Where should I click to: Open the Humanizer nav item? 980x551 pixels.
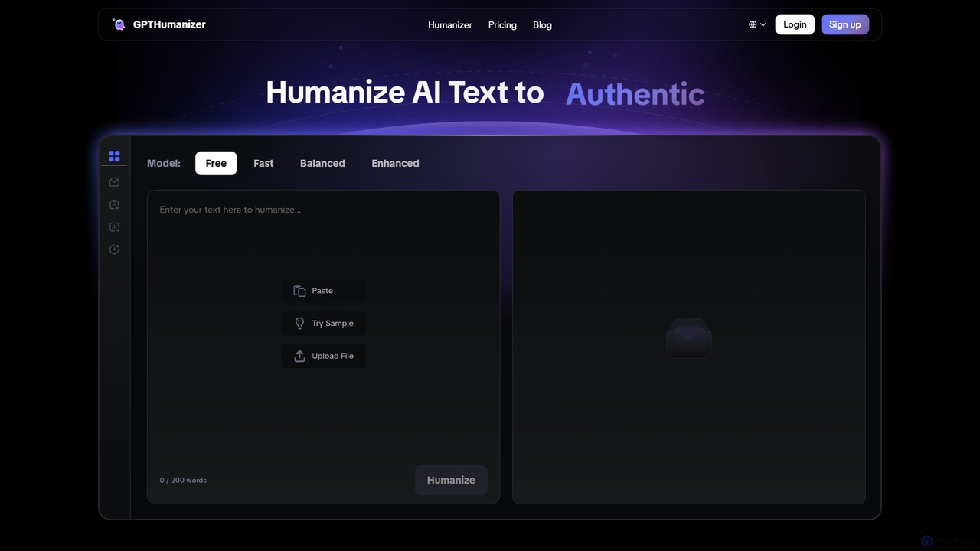pyautogui.click(x=450, y=24)
